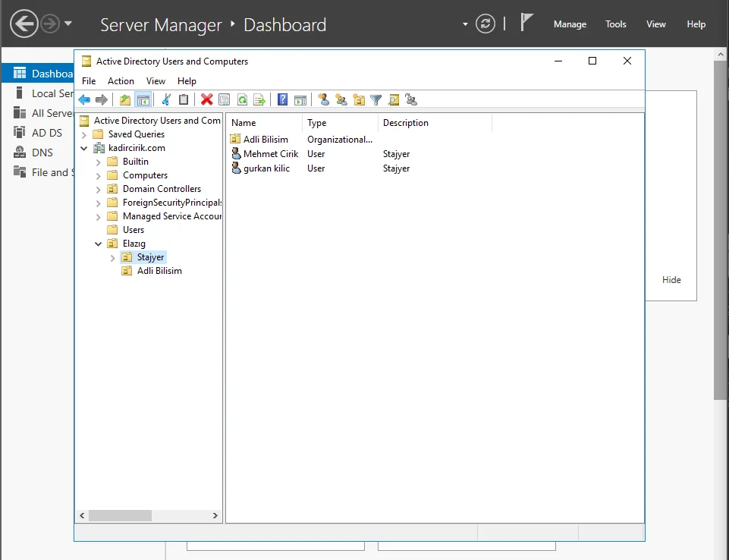The width and height of the screenshot is (729, 560).
Task: Expand the Builtin container
Action: (98, 162)
